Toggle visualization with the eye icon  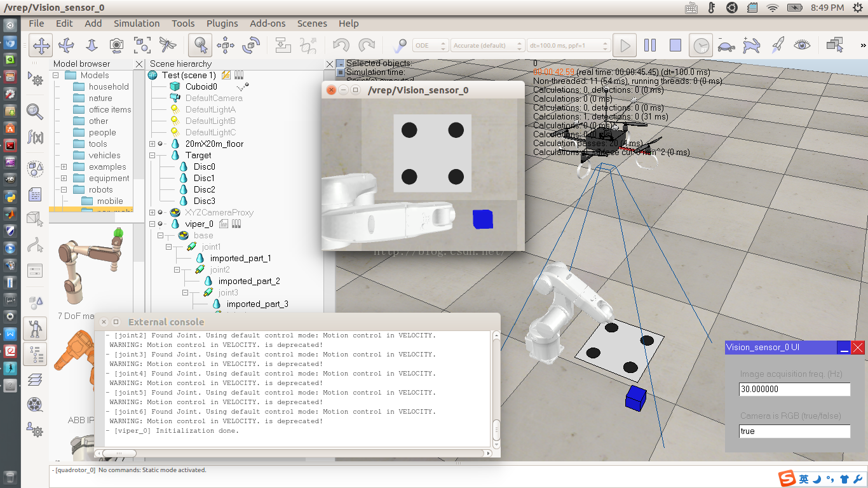(x=803, y=45)
